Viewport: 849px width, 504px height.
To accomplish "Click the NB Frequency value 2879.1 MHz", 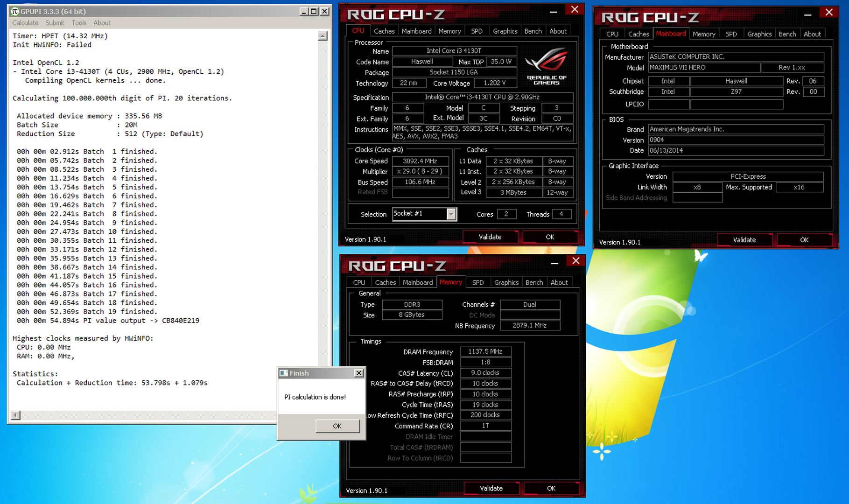I will click(x=530, y=325).
